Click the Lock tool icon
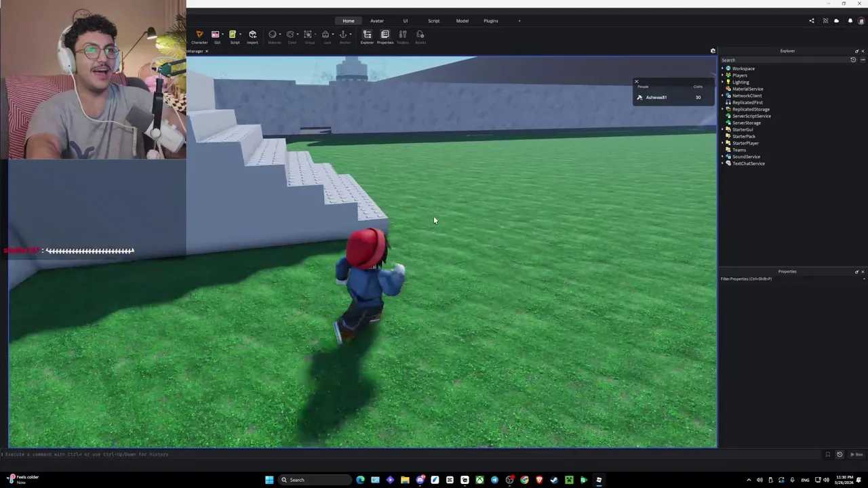The height and width of the screenshot is (488, 868). pos(325,35)
